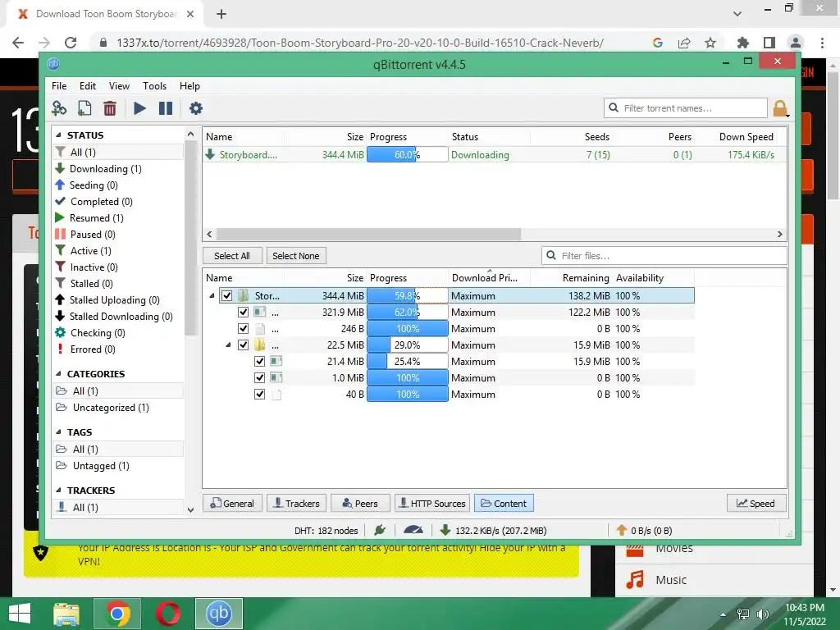Click the Pause toolbar icon
The height and width of the screenshot is (630, 840).
click(x=166, y=108)
